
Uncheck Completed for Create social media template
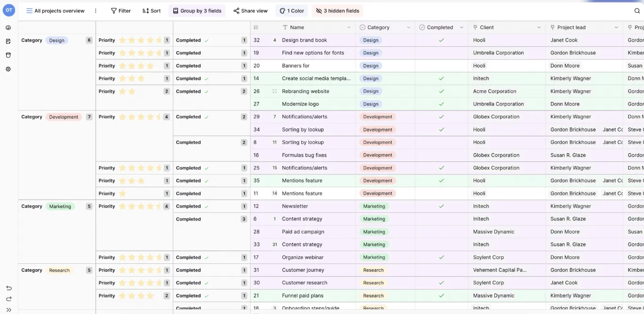coord(441,78)
